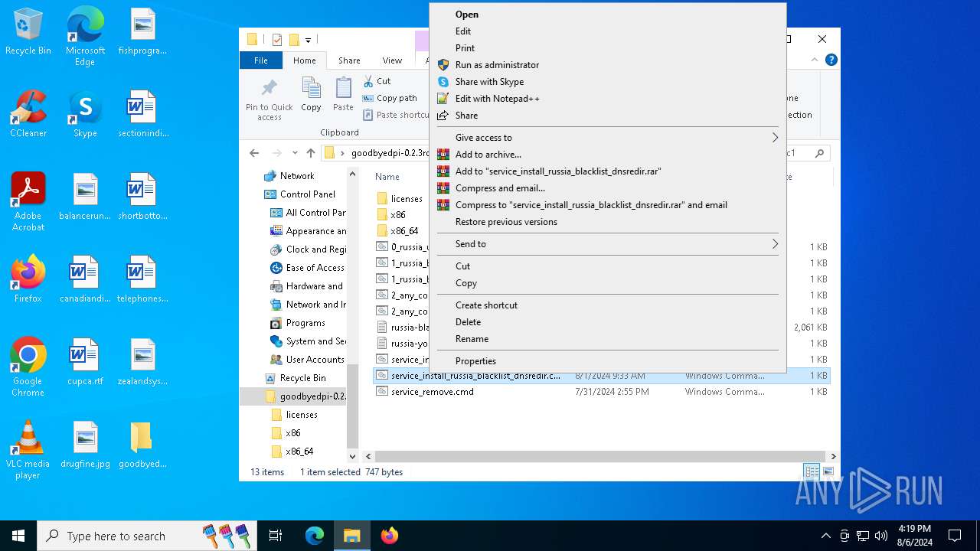Click the Cut scissors ribbon button
Viewport: 980px width, 551px height.
click(x=376, y=81)
